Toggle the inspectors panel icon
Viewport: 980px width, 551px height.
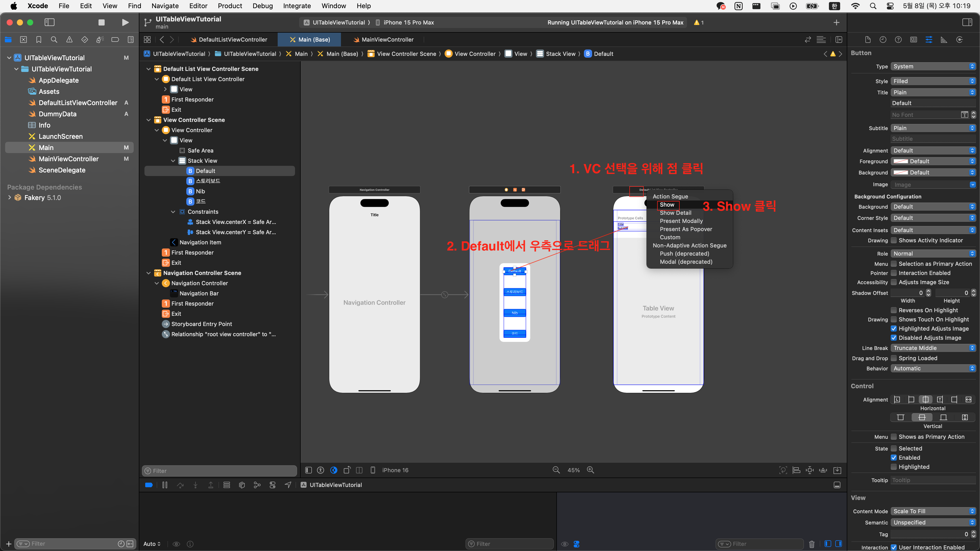point(967,22)
